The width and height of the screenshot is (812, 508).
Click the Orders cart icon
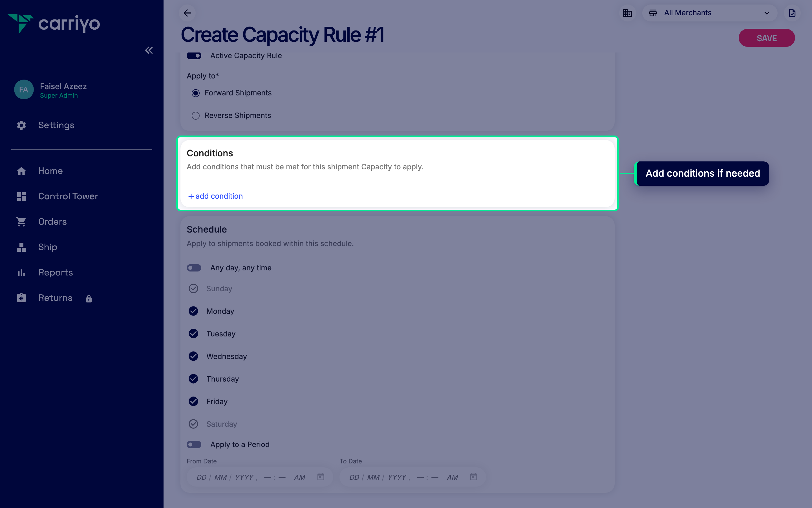[21, 222]
